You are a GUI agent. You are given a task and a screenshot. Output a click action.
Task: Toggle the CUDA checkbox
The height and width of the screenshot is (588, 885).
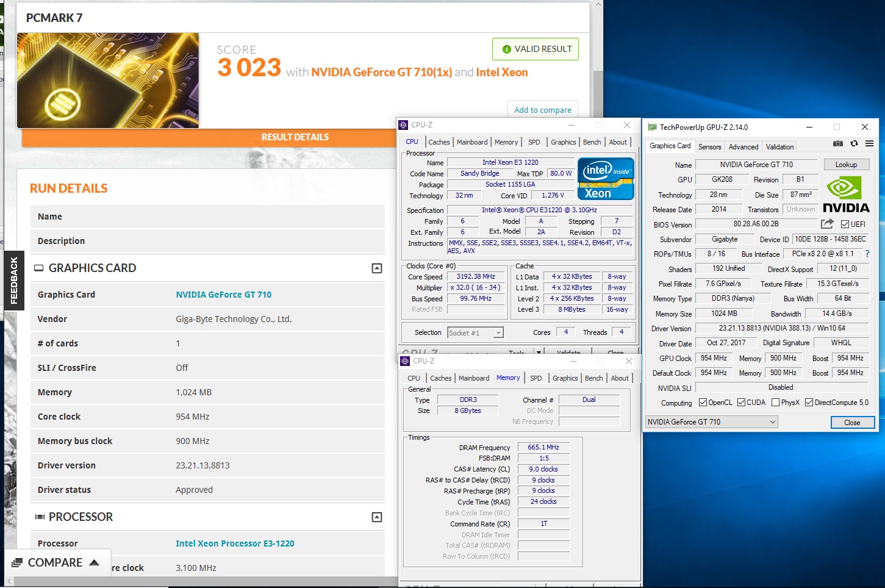[x=741, y=403]
